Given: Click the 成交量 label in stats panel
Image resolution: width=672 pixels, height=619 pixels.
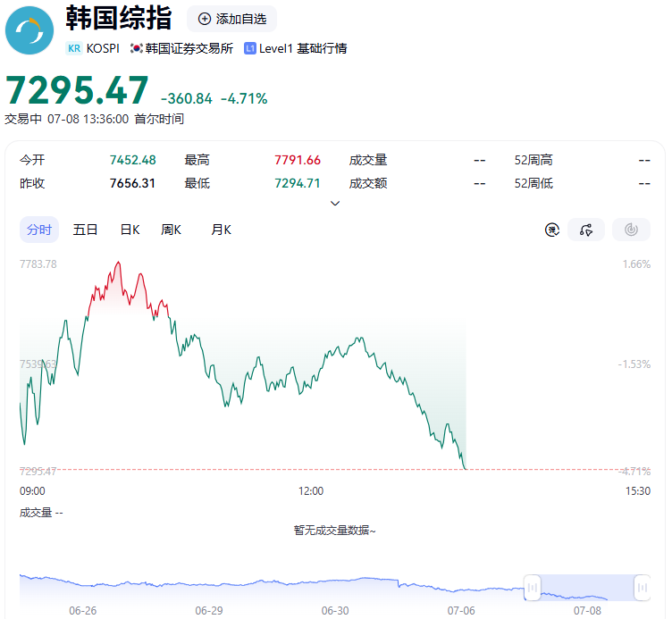Looking at the screenshot, I should pyautogui.click(x=368, y=160).
